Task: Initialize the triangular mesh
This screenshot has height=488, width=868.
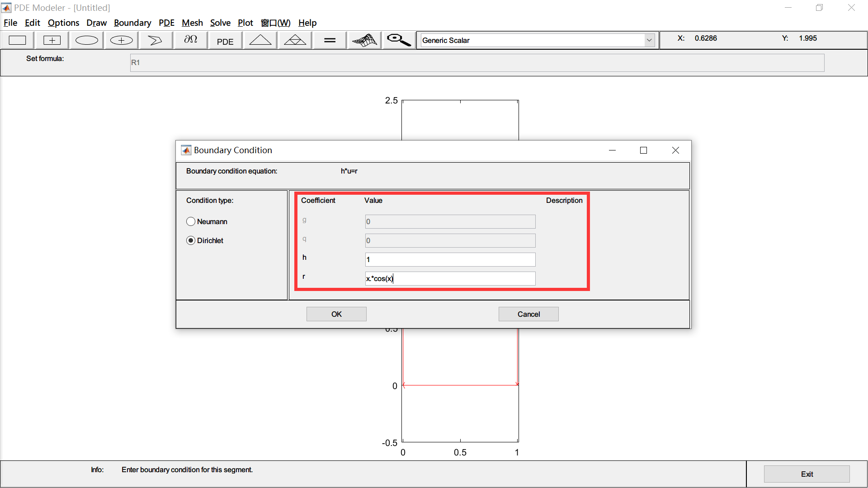Action: point(259,40)
